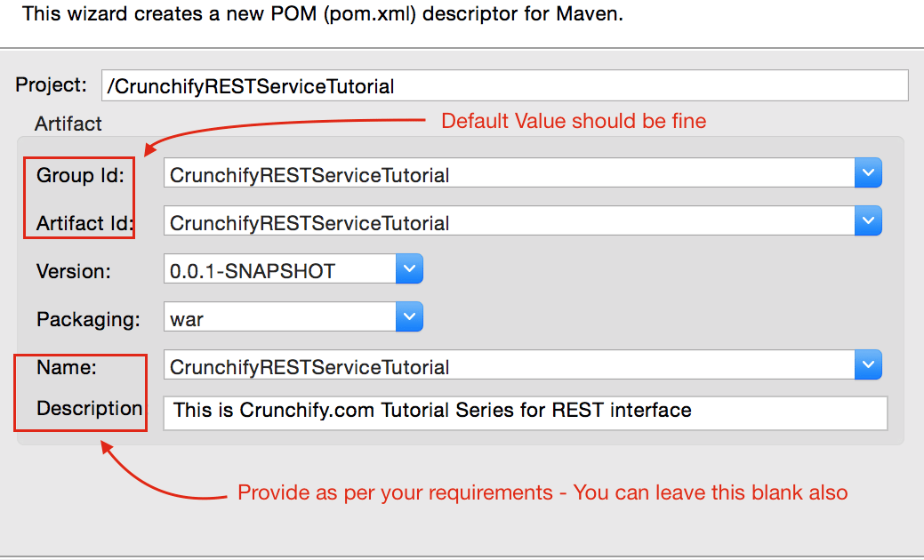Viewport: 924px width, 560px height.
Task: Click the Artifact Id label
Action: (84, 223)
